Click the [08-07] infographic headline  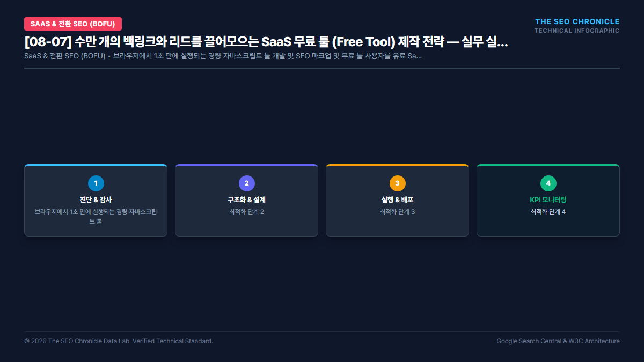[x=266, y=42]
